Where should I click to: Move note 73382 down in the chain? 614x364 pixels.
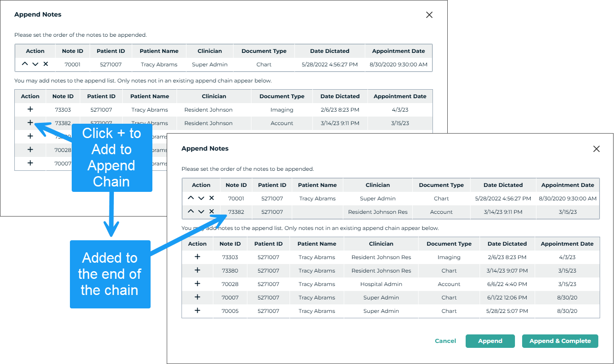(201, 212)
